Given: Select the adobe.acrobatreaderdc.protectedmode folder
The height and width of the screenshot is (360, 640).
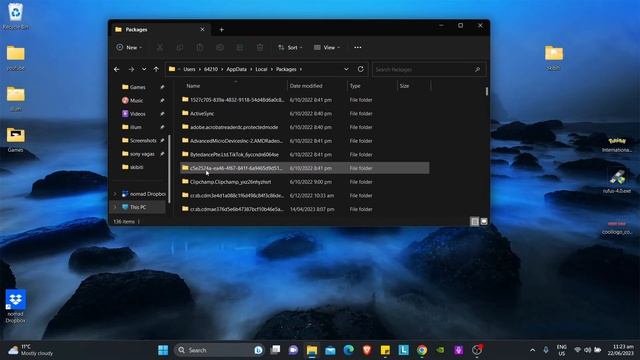Looking at the screenshot, I should tap(304, 127).
